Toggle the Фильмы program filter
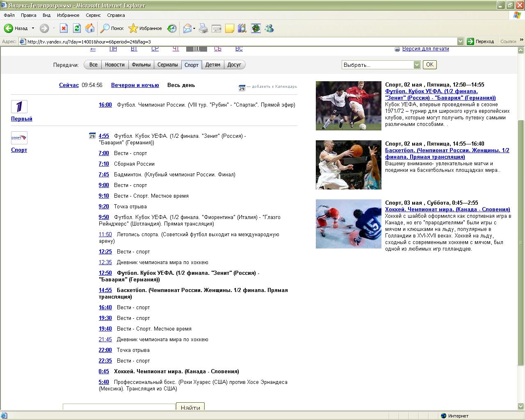Screen dimensions: 525x420 (x=141, y=65)
